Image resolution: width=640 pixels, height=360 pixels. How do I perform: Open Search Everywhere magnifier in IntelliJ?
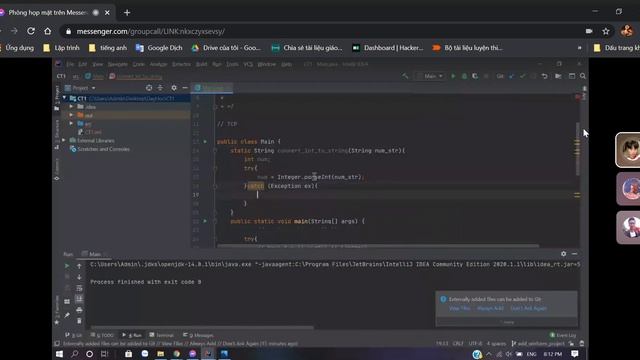(583, 76)
